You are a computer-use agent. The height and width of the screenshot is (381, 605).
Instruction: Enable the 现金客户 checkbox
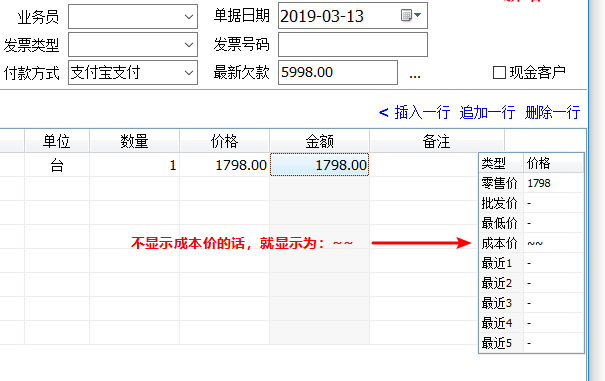(499, 73)
